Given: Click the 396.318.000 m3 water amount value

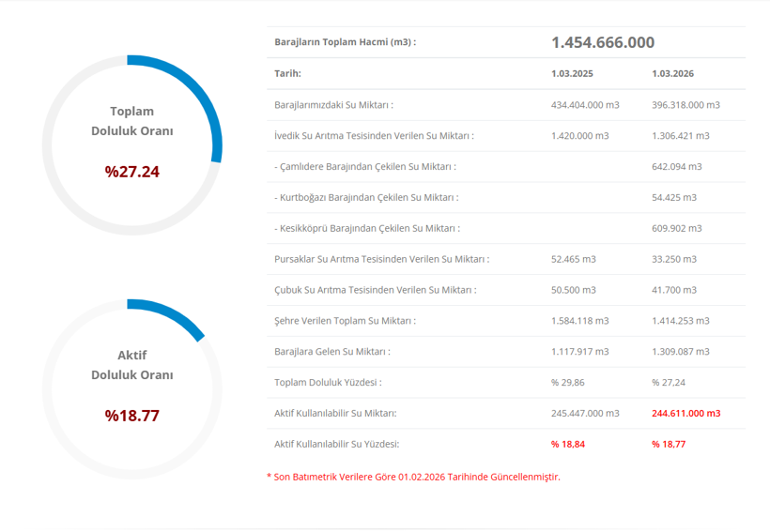Looking at the screenshot, I should point(685,105).
